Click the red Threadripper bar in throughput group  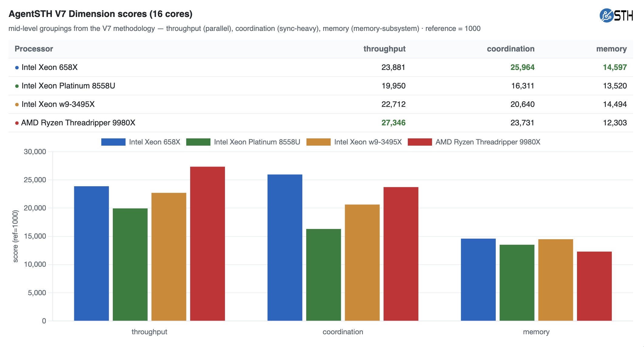point(207,244)
